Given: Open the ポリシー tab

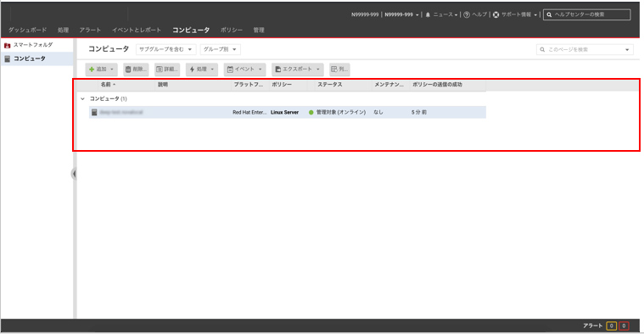Looking at the screenshot, I should [x=232, y=30].
